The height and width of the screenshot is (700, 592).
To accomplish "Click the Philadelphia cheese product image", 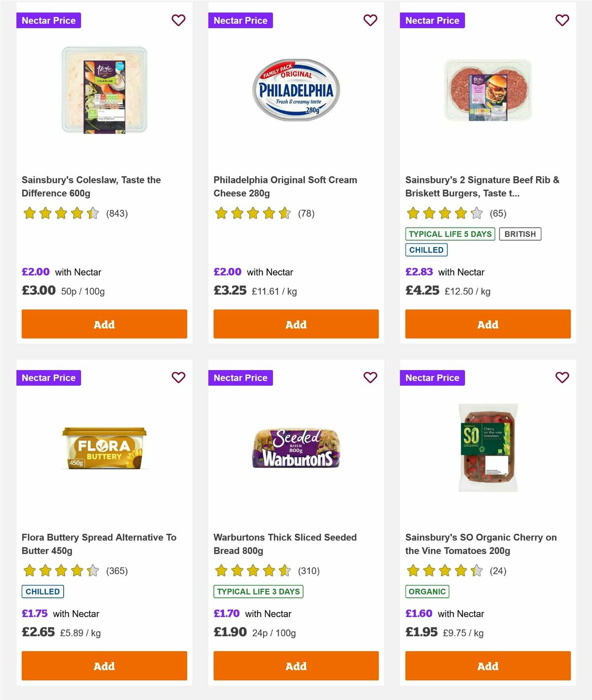I will click(x=296, y=90).
